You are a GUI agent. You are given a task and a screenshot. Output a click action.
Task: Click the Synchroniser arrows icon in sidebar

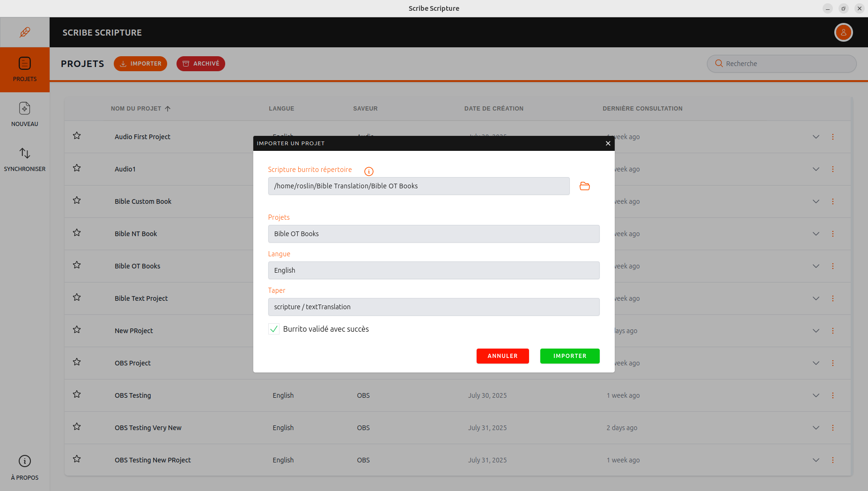click(25, 154)
